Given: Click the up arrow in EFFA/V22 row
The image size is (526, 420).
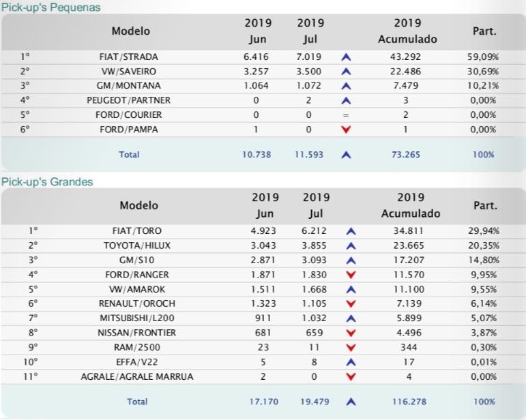Looking at the screenshot, I should (351, 362).
